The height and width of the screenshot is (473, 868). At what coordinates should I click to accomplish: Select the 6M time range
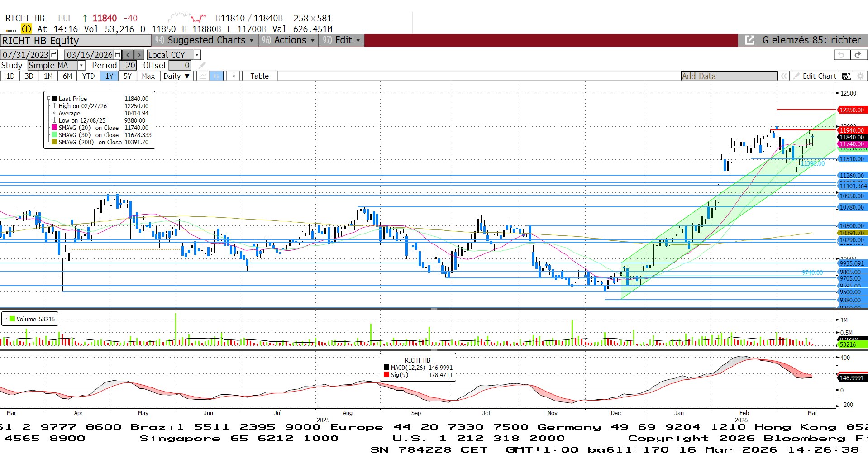[67, 76]
